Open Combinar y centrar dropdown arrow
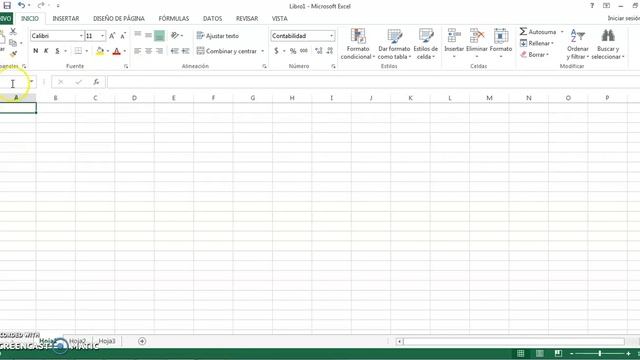The image size is (640, 360). point(262,51)
